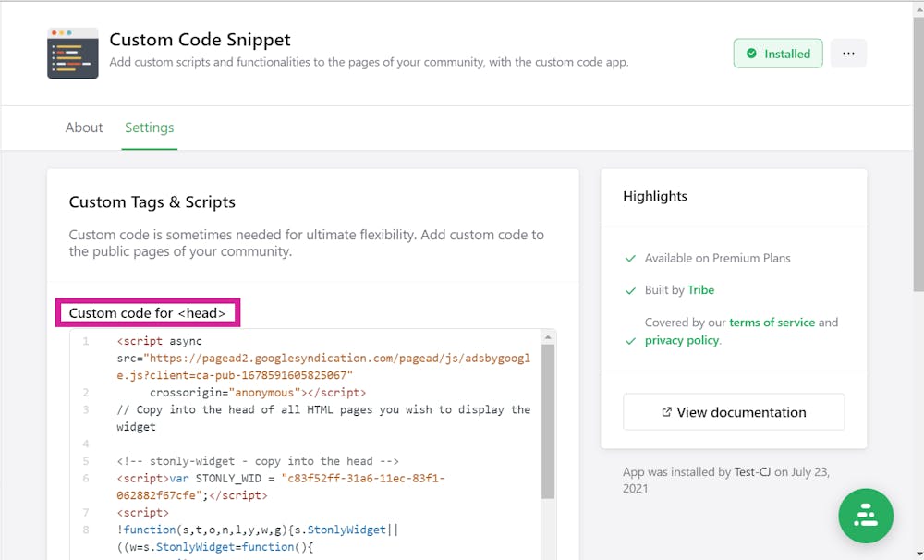Click the Custom code for <head> label
The height and width of the screenshot is (560, 924).
click(x=148, y=313)
